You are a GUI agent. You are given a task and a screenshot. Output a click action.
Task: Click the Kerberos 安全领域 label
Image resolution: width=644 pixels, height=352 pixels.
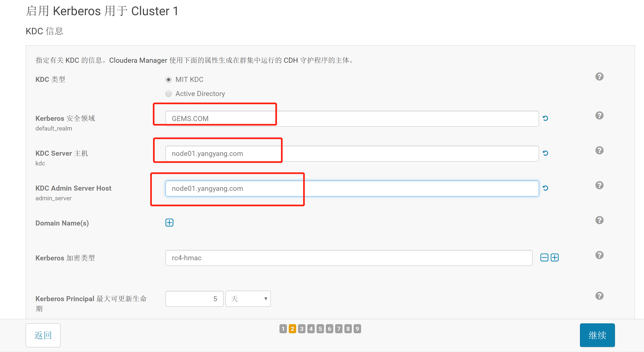[65, 118]
